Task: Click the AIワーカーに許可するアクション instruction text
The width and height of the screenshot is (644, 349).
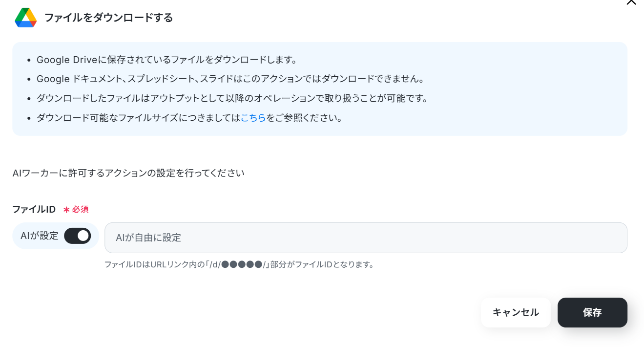Action: pyautogui.click(x=128, y=173)
